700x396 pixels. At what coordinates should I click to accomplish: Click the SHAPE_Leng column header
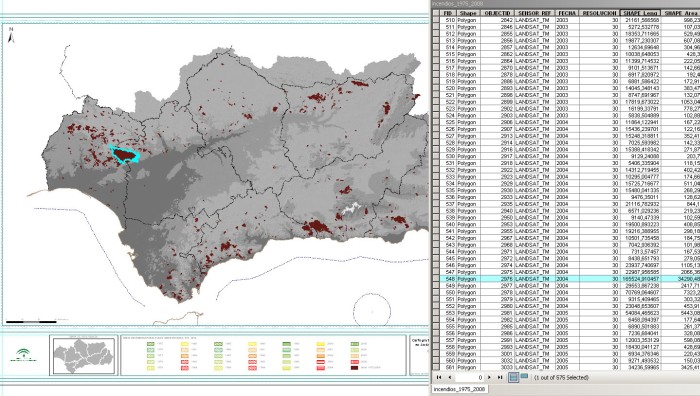coord(640,13)
